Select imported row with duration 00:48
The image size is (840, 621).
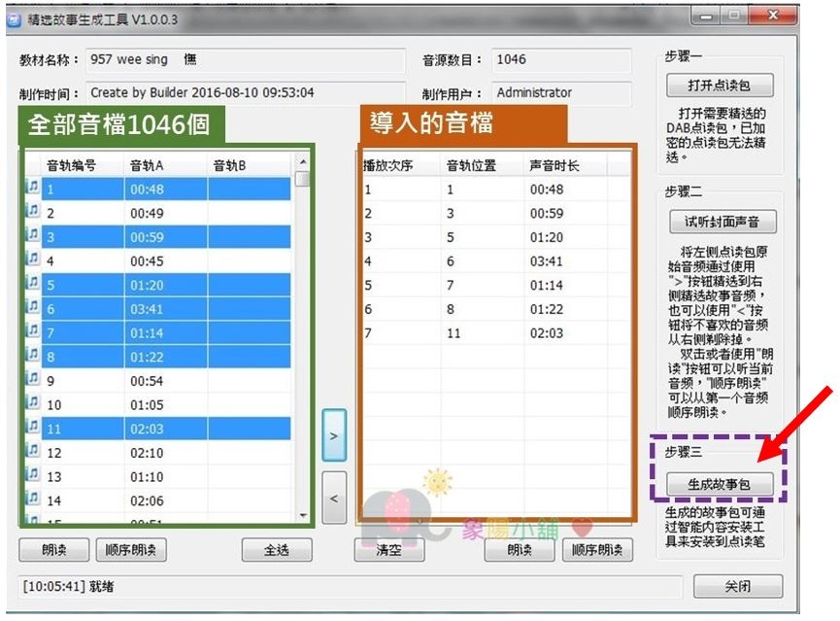coord(496,190)
